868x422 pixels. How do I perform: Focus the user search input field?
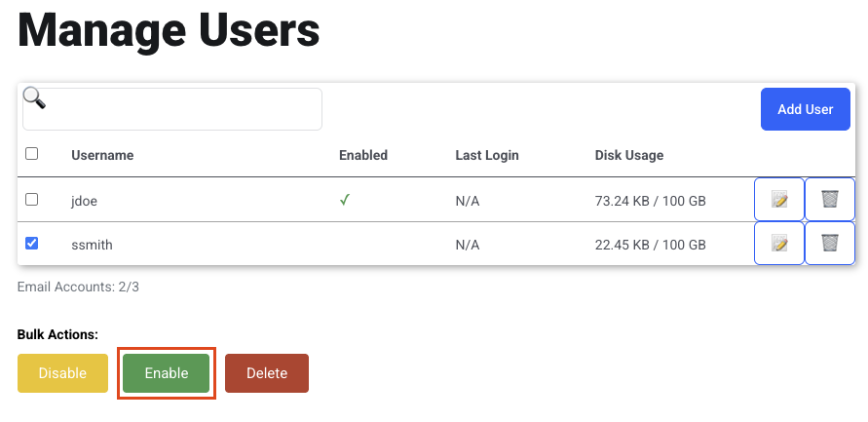click(172, 109)
